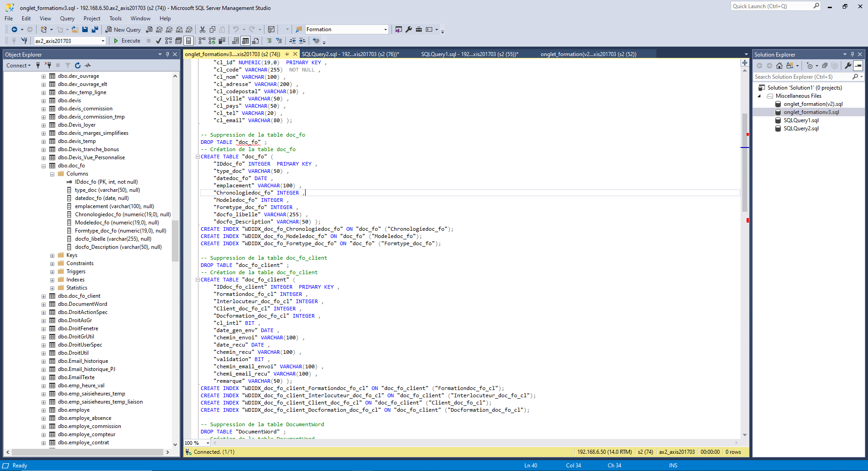Toggle Results to Text mode

point(236,41)
